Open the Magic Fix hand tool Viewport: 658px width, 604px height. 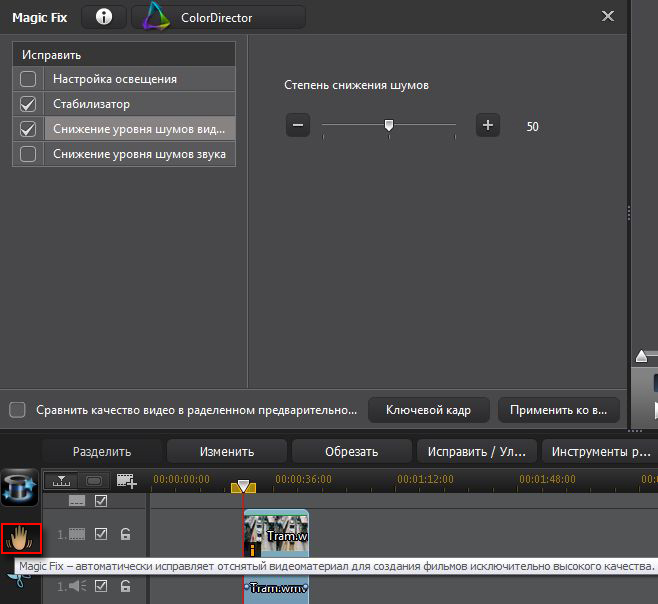coord(19,540)
